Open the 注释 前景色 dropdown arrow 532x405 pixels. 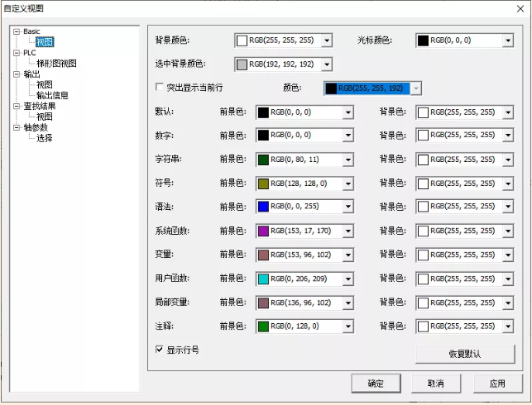pos(347,326)
